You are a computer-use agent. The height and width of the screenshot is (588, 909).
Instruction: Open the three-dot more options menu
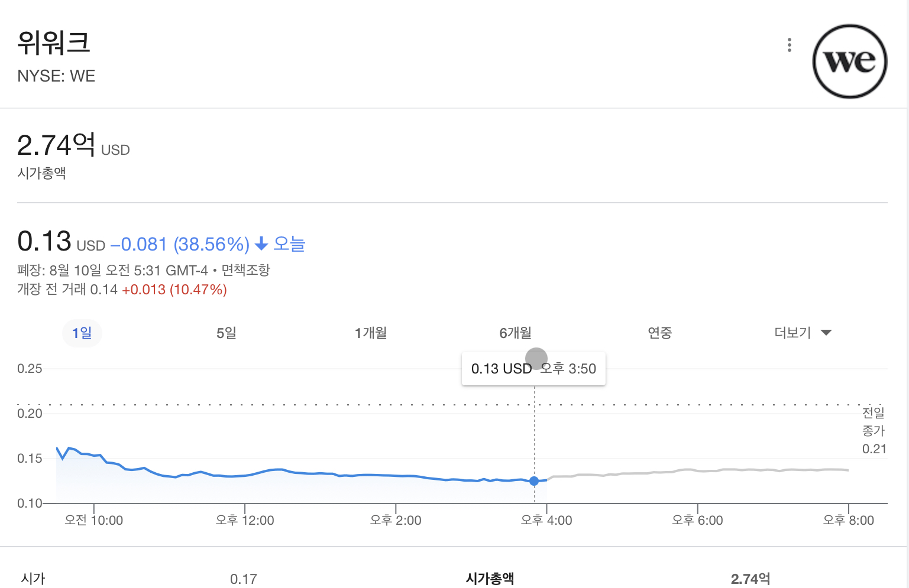click(790, 45)
